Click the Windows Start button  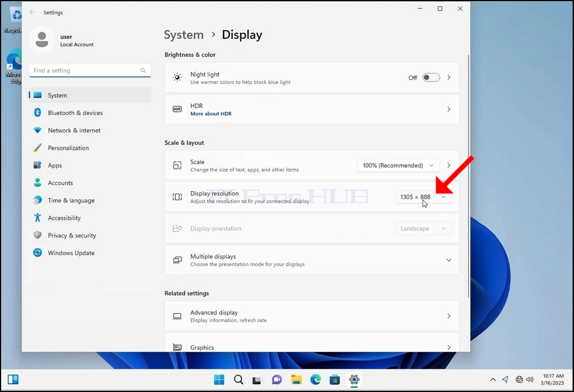click(219, 380)
